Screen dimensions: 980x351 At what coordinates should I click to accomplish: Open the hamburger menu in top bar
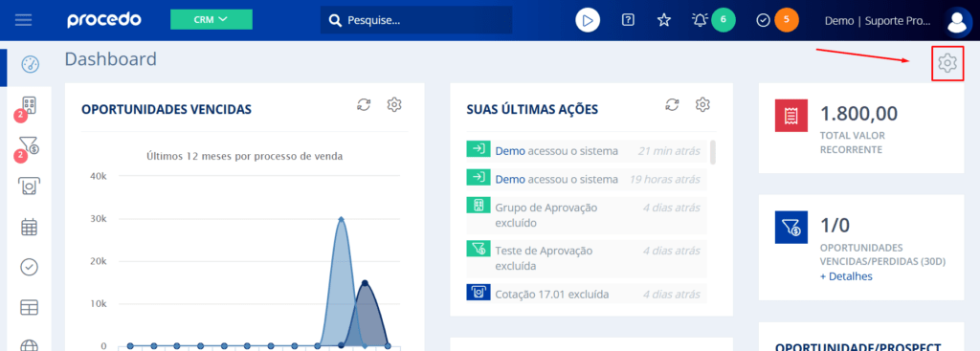coord(24,20)
